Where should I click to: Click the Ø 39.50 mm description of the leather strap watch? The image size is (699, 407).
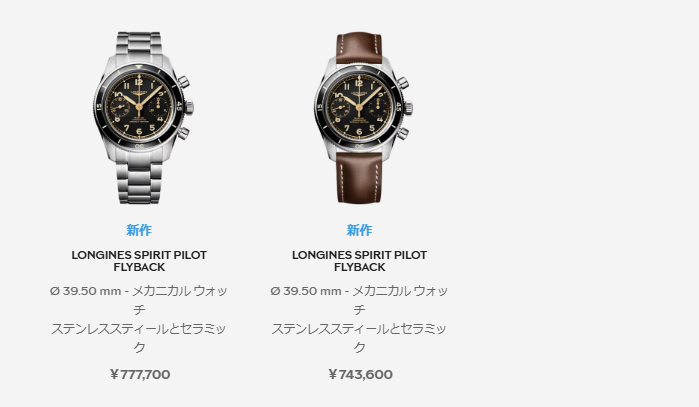pyautogui.click(x=359, y=300)
